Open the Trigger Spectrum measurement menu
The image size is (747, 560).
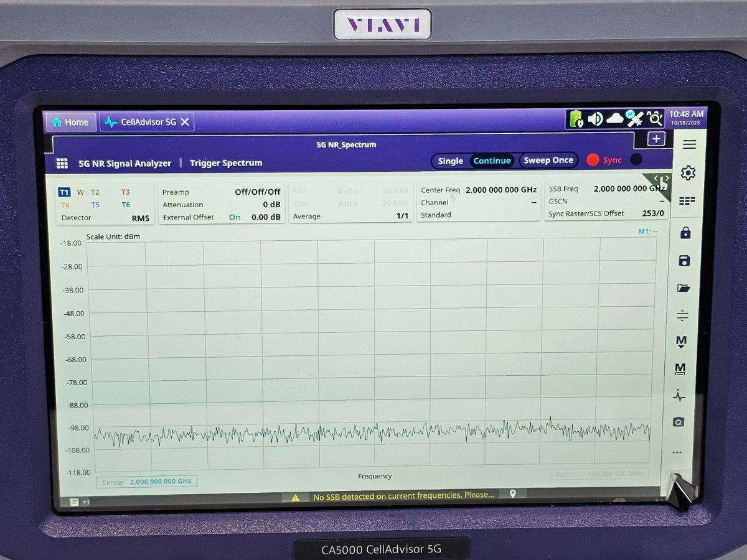click(x=226, y=163)
